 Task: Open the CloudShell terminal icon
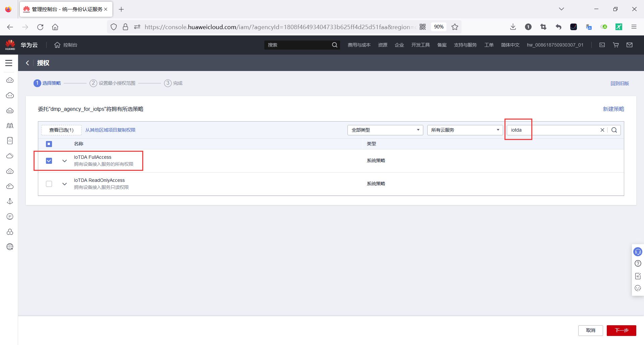602,45
